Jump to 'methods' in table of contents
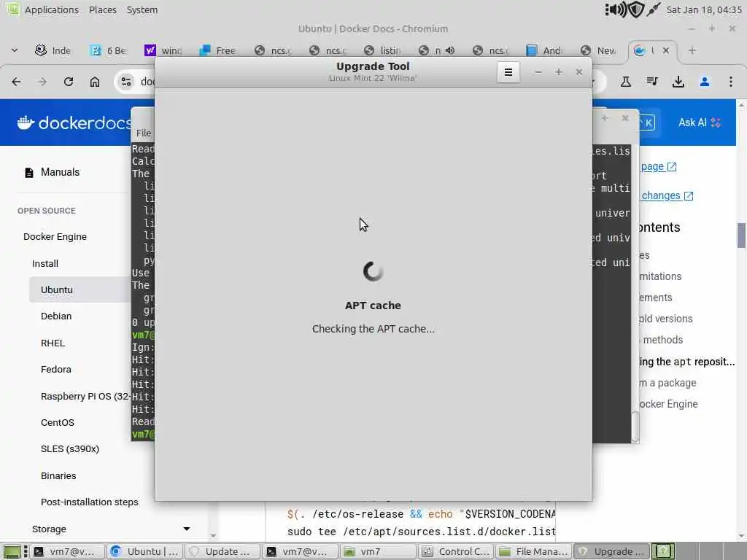 point(662,340)
